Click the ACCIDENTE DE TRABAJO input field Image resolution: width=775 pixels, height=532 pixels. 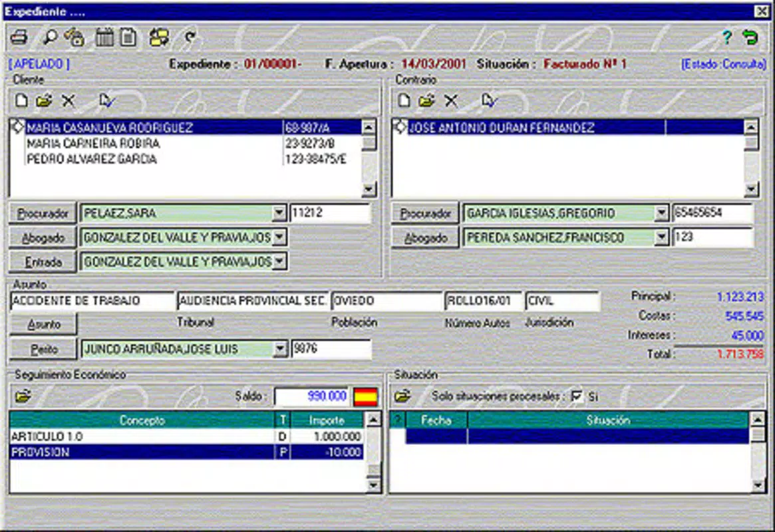coord(92,301)
